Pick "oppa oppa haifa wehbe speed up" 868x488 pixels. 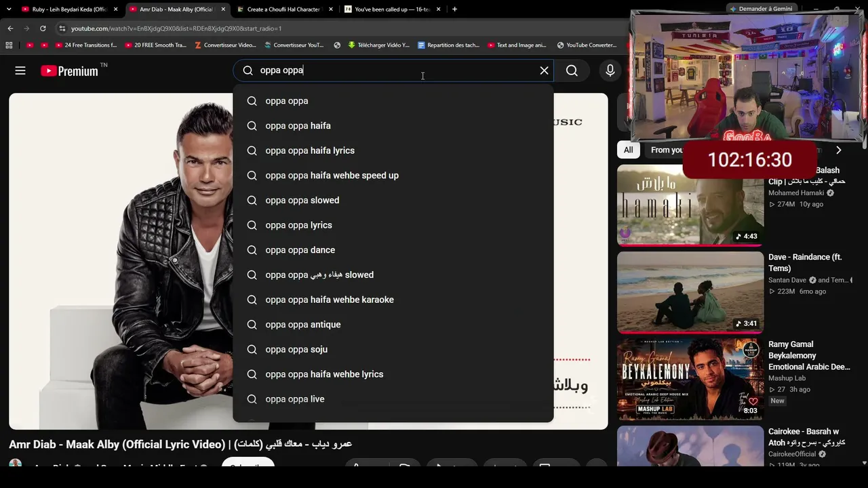click(x=393, y=176)
